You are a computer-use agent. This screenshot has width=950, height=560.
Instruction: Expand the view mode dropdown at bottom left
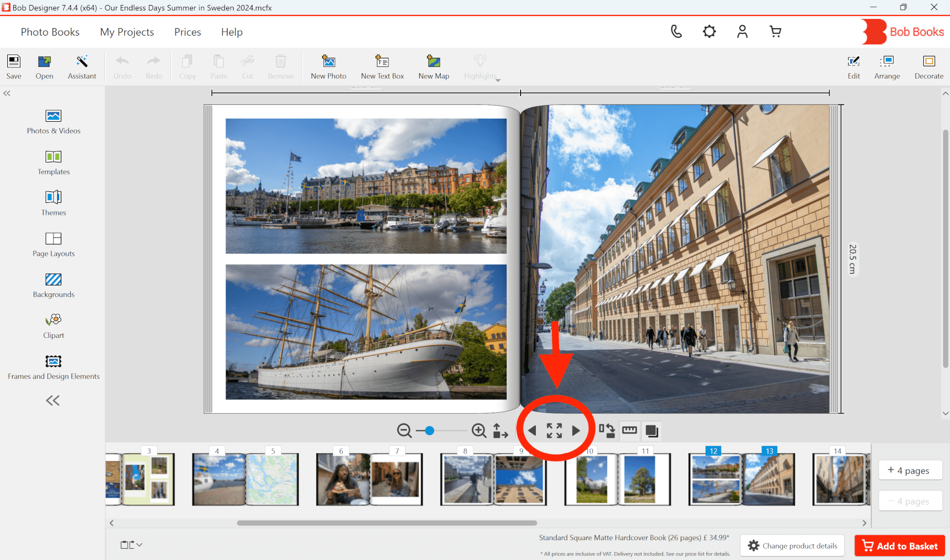[131, 545]
